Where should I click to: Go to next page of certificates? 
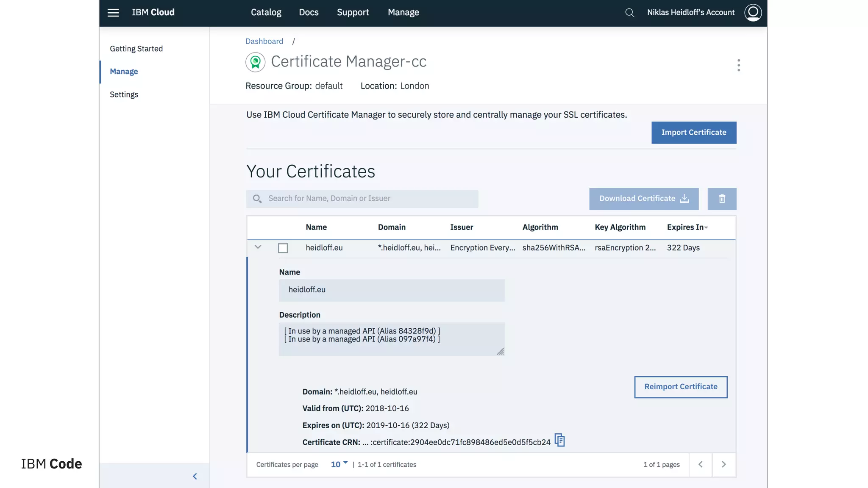coord(724,465)
